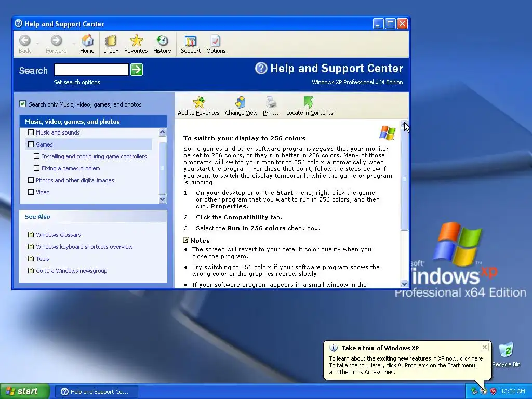Open the Index toolbar icon
Viewport: 532px width, 399px height.
tap(111, 41)
